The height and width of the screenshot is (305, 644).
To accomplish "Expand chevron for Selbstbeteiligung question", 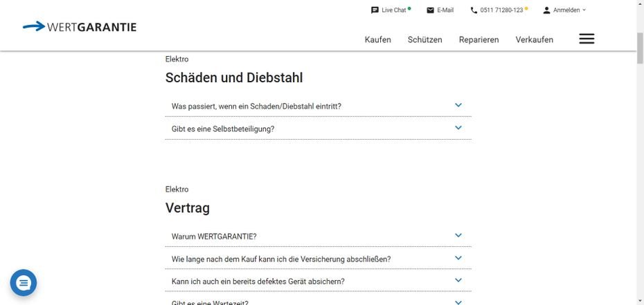I will [458, 127].
